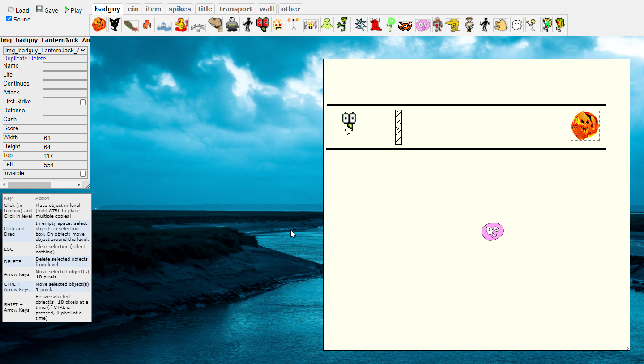Image resolution: width=644 pixels, height=364 pixels.
Task: Select the flaming skull face badguy
Action: click(x=278, y=25)
